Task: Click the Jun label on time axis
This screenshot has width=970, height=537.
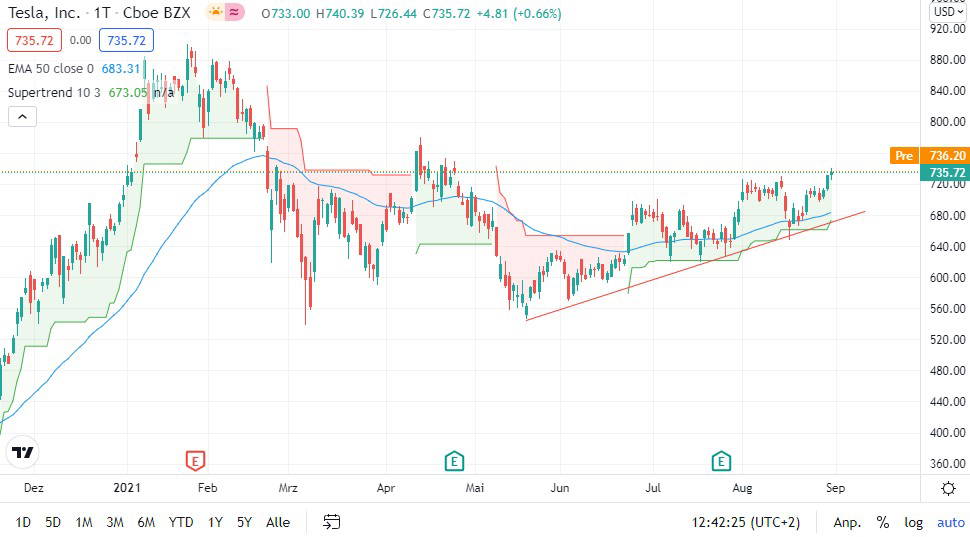Action: pyautogui.click(x=559, y=488)
